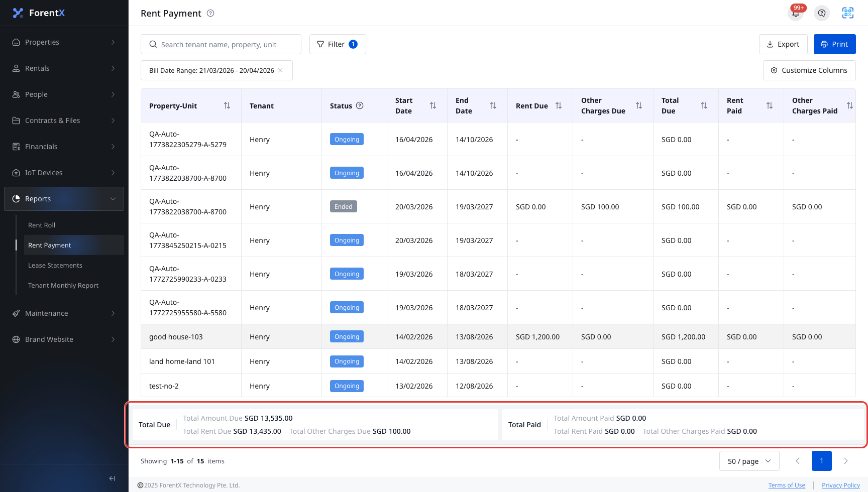This screenshot has width=868, height=492.
Task: Sort by Other Charges Due arrows
Action: 639,105
